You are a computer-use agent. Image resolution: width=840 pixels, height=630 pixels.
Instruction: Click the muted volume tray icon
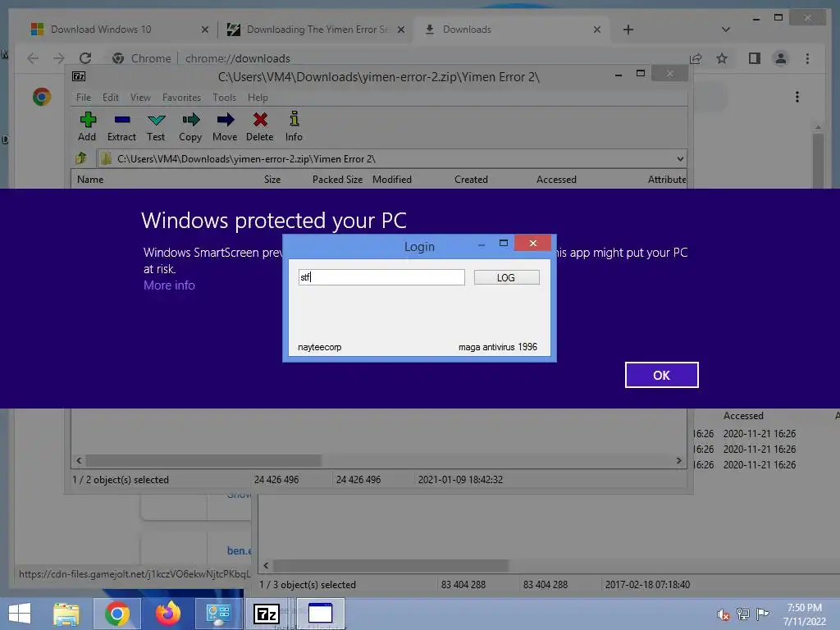[724, 614]
